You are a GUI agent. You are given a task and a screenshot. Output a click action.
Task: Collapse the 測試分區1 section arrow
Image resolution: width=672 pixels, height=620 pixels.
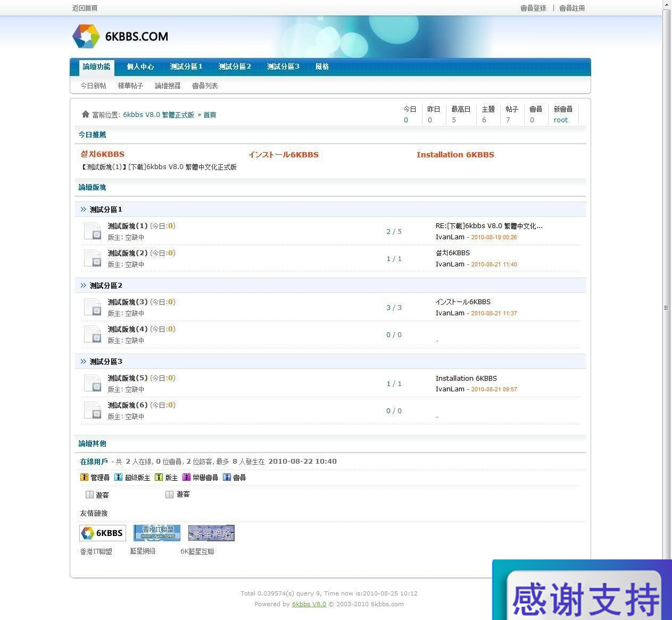coord(83,210)
